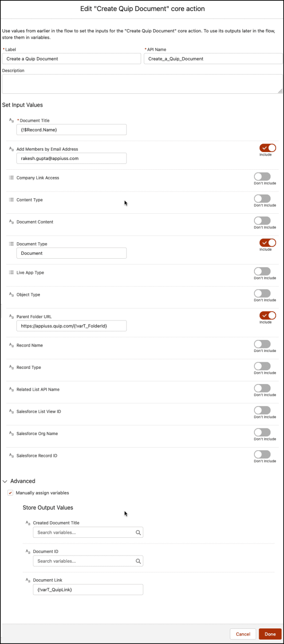
Task: Click picklist icon beside Company Link Access
Action: coord(12,178)
